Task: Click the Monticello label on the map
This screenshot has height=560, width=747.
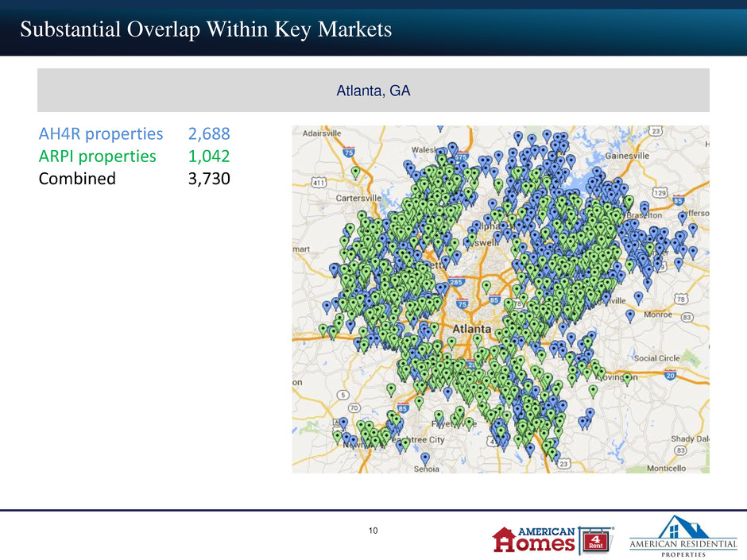Action: click(666, 468)
